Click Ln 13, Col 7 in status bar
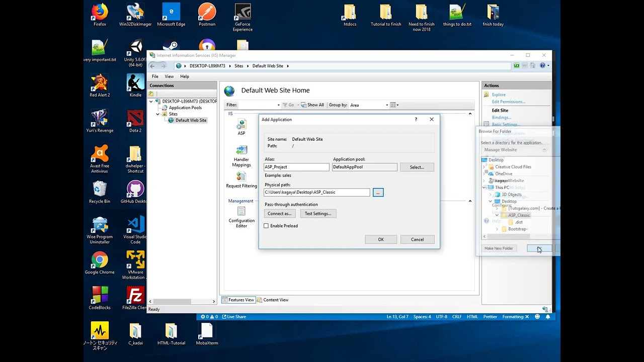 click(397, 317)
